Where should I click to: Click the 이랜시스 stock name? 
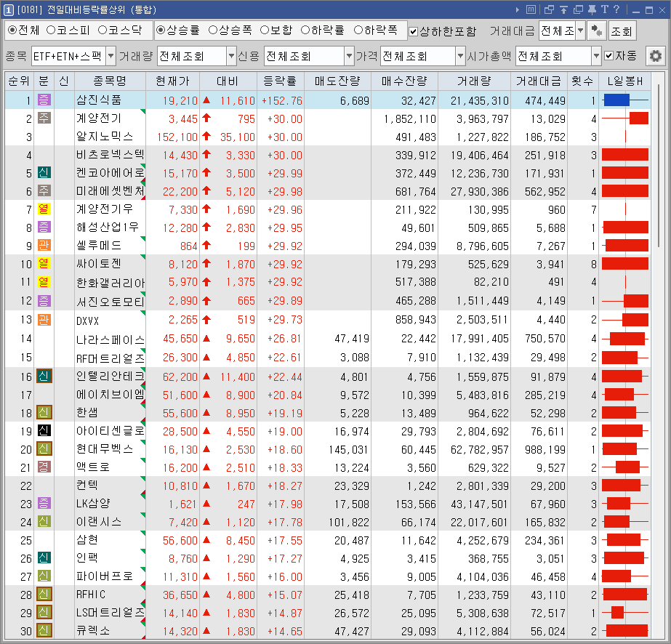click(x=99, y=522)
